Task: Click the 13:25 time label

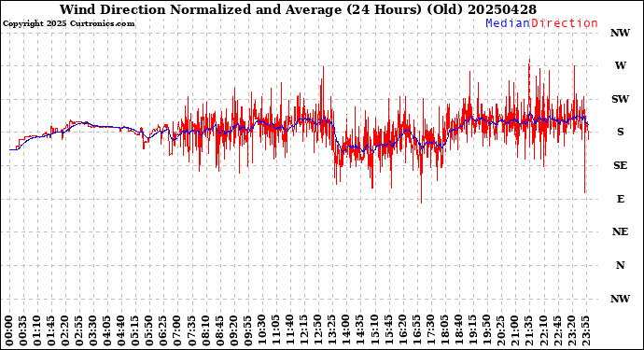Action: [331, 330]
